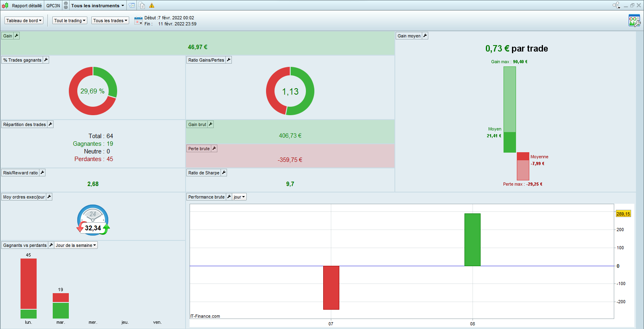Click the Gain brut widget label
Viewport: 644px width, 329px height.
(x=197, y=124)
